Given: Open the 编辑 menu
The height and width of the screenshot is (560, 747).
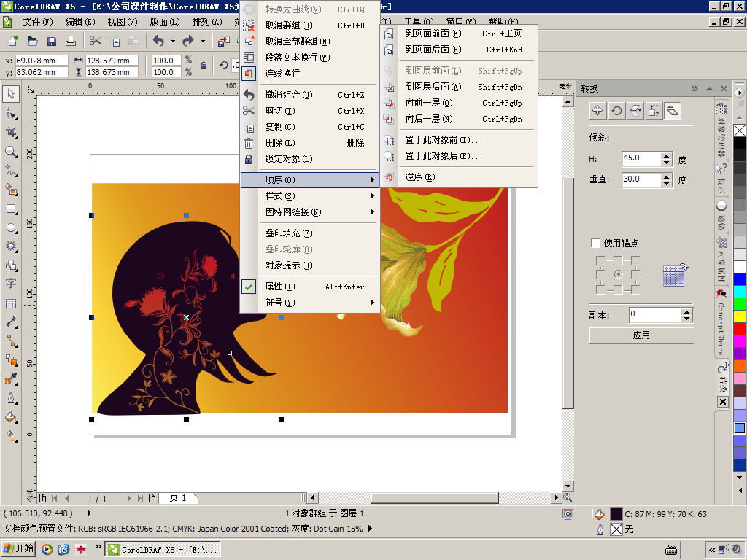Looking at the screenshot, I should pyautogui.click(x=80, y=22).
